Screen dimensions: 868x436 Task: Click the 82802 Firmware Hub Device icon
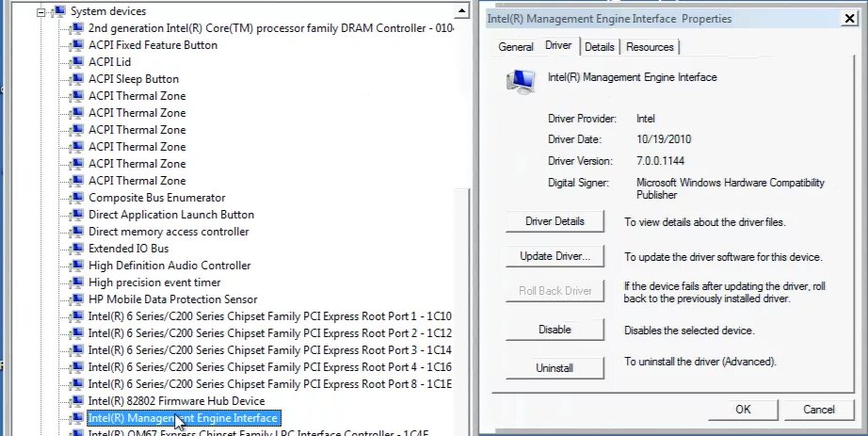tap(76, 401)
